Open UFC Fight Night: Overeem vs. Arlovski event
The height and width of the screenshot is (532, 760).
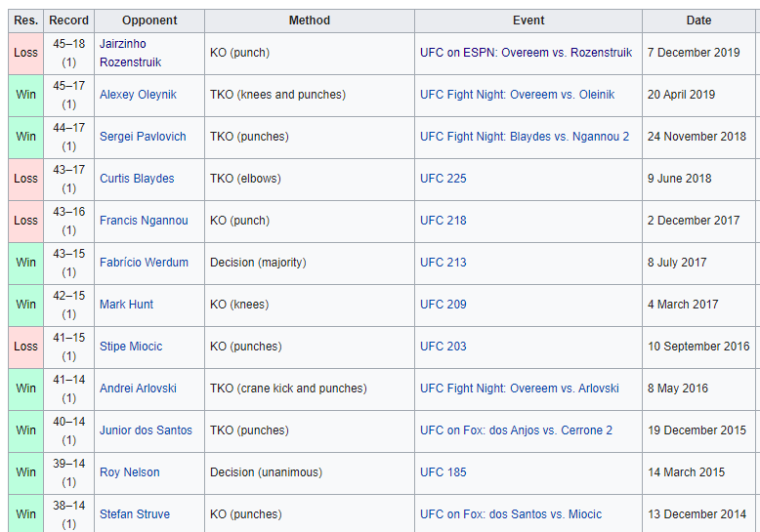pyautogui.click(x=519, y=389)
